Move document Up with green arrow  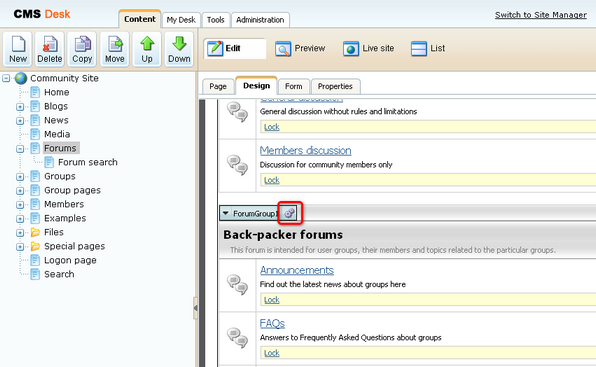point(147,49)
